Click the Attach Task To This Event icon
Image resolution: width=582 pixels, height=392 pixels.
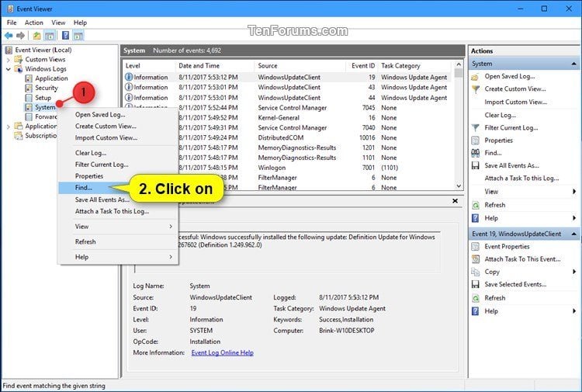click(476, 259)
